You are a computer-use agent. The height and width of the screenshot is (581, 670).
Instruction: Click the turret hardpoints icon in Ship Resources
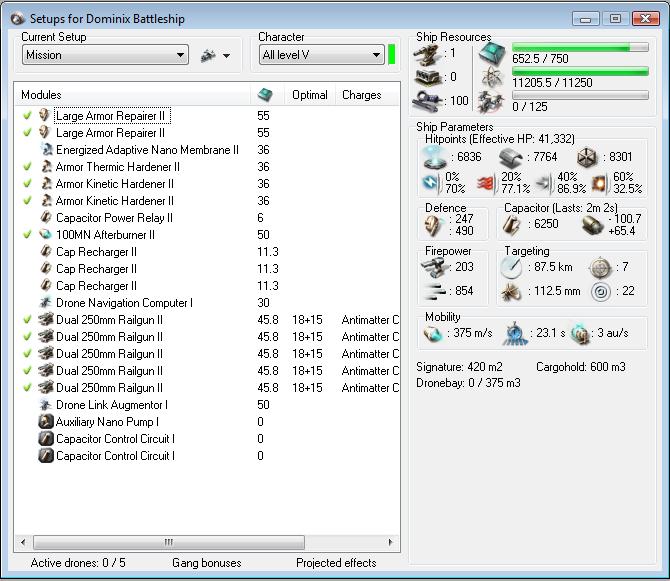[x=427, y=54]
